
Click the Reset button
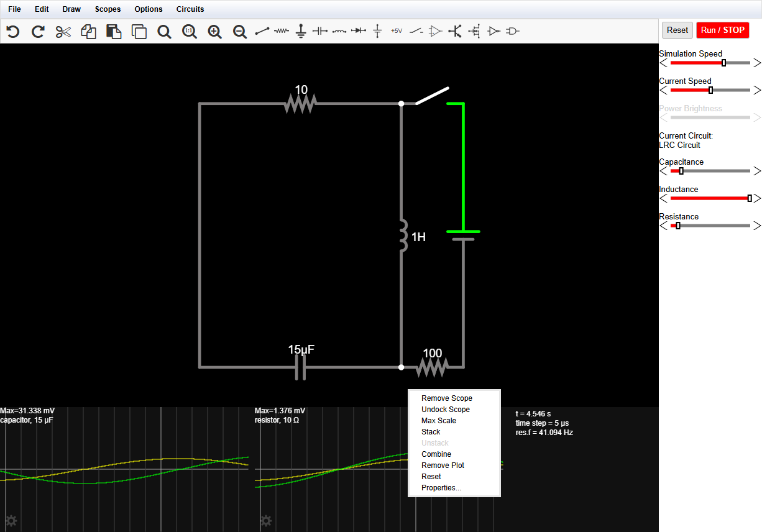[677, 30]
